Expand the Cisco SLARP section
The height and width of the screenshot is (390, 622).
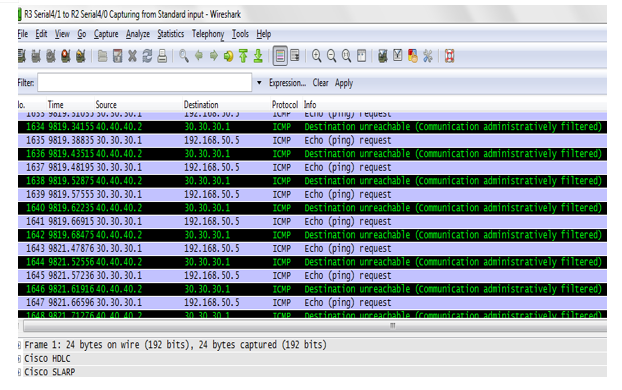(19, 372)
